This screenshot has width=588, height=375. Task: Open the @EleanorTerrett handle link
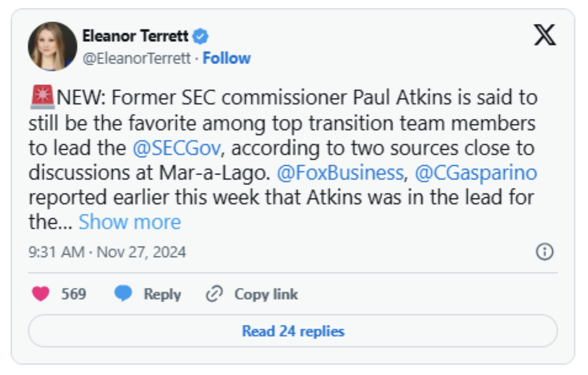(x=137, y=58)
